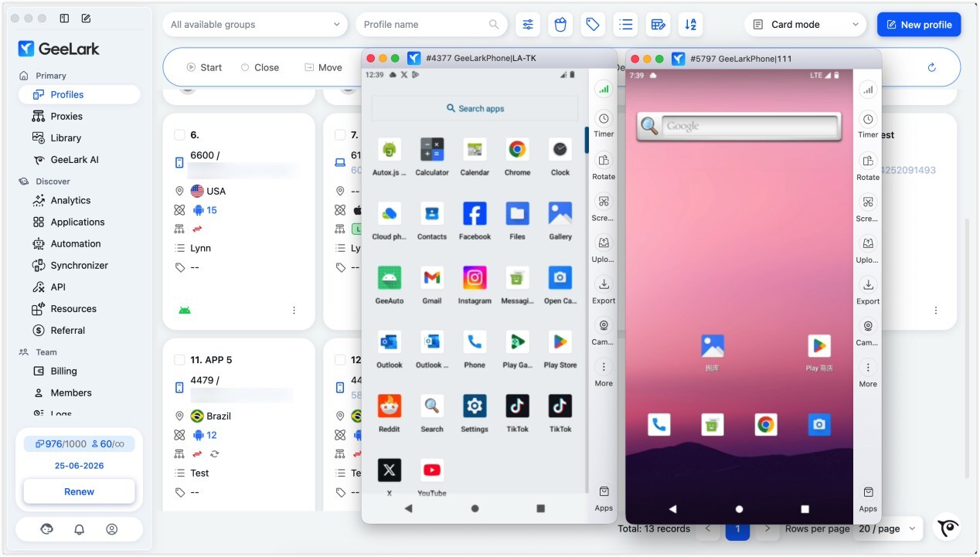Click the Search apps field in app drawer
Viewport: 980px width, 557px height.
point(475,109)
